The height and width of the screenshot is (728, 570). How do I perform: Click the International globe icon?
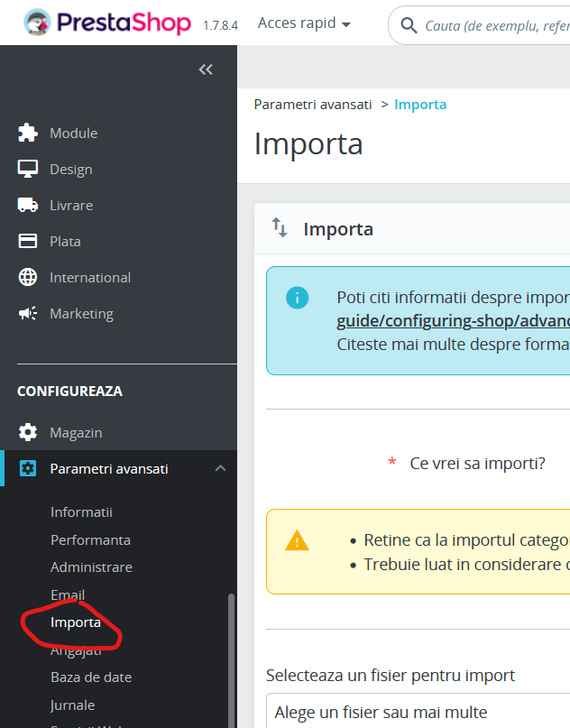pyautogui.click(x=28, y=277)
